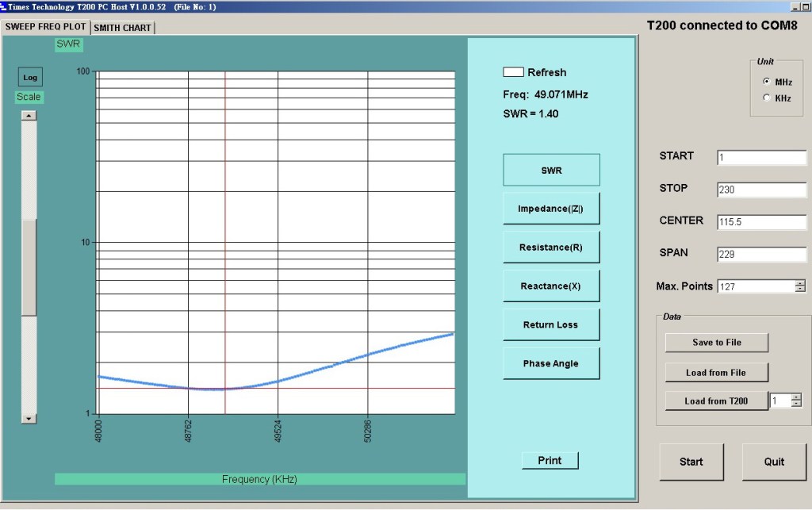Focus the STOP frequency field
The width and height of the screenshot is (812, 510).
761,190
